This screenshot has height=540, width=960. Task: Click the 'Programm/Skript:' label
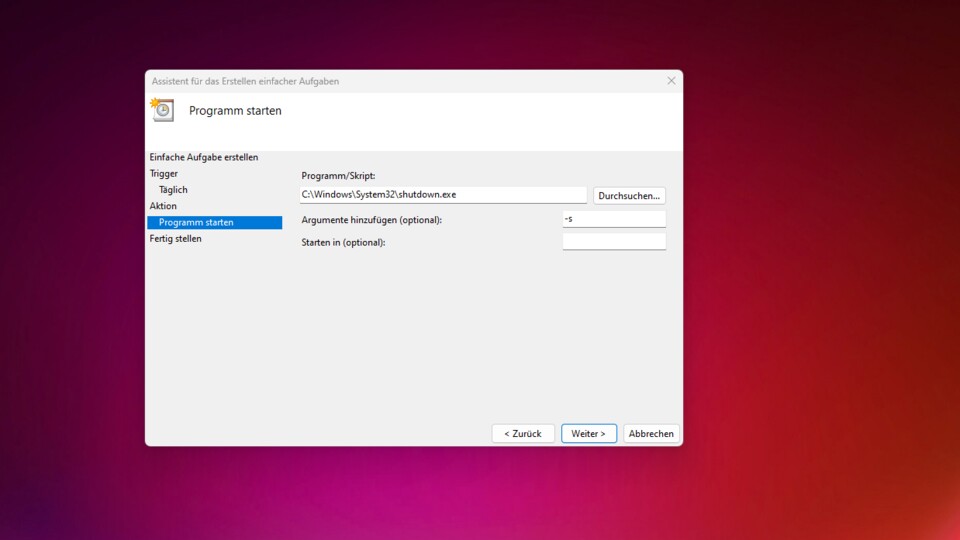point(338,176)
